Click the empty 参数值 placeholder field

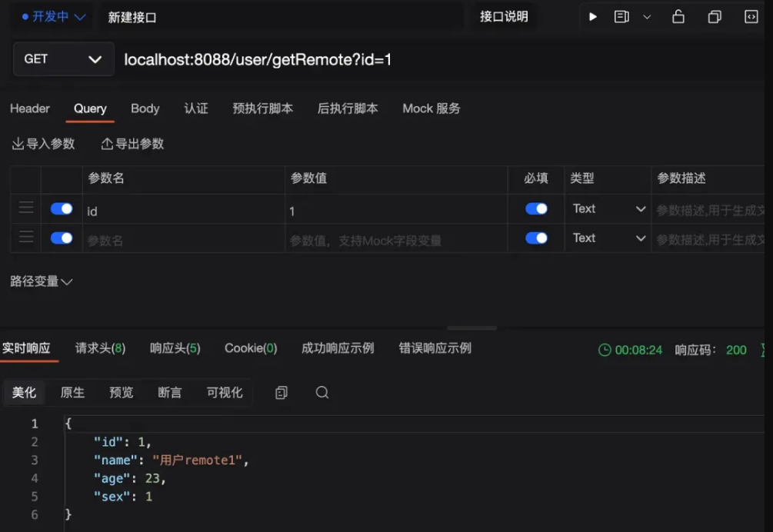[x=396, y=240]
